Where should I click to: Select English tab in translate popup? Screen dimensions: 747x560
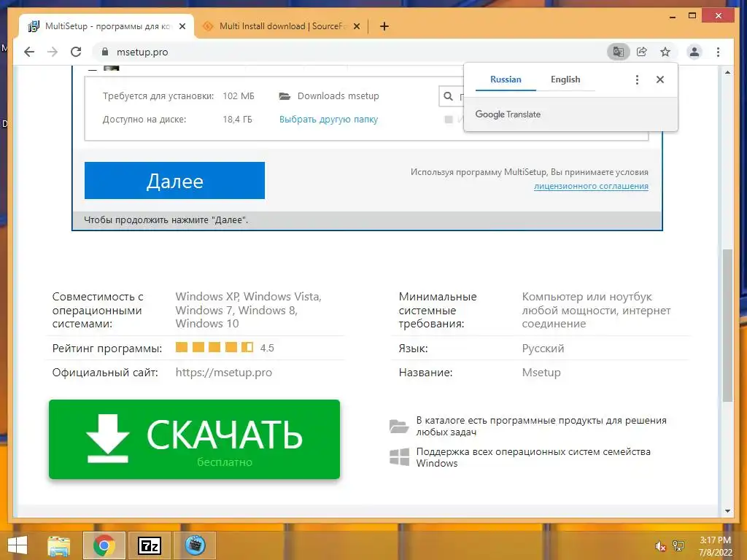pos(565,79)
